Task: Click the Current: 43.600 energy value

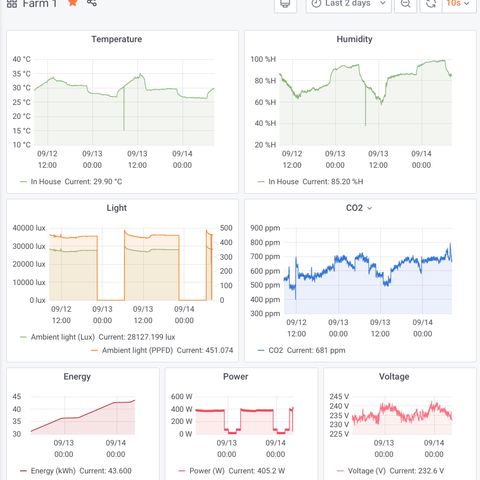Action: tap(105, 471)
